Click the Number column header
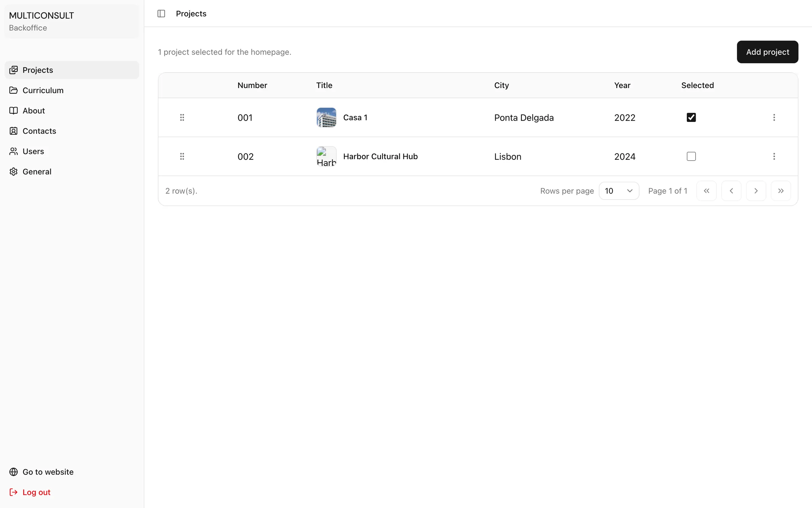 (x=252, y=85)
